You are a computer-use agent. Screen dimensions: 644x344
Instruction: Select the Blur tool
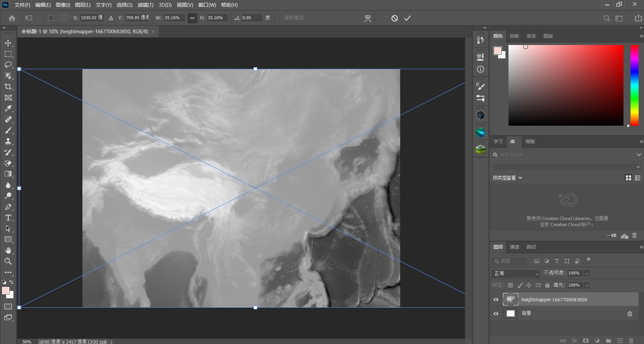pos(8,185)
